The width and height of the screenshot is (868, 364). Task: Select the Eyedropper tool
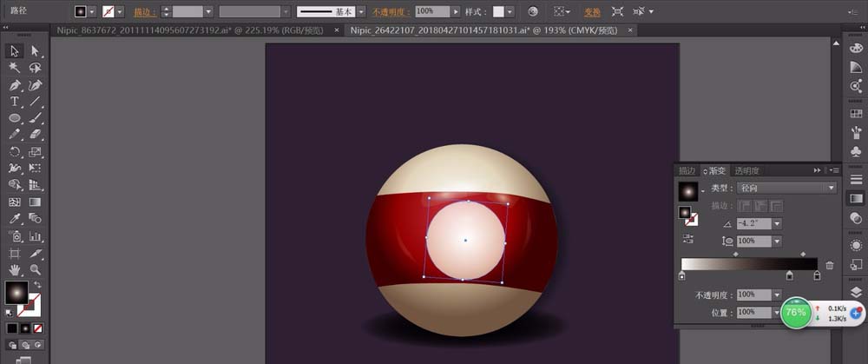[15, 219]
